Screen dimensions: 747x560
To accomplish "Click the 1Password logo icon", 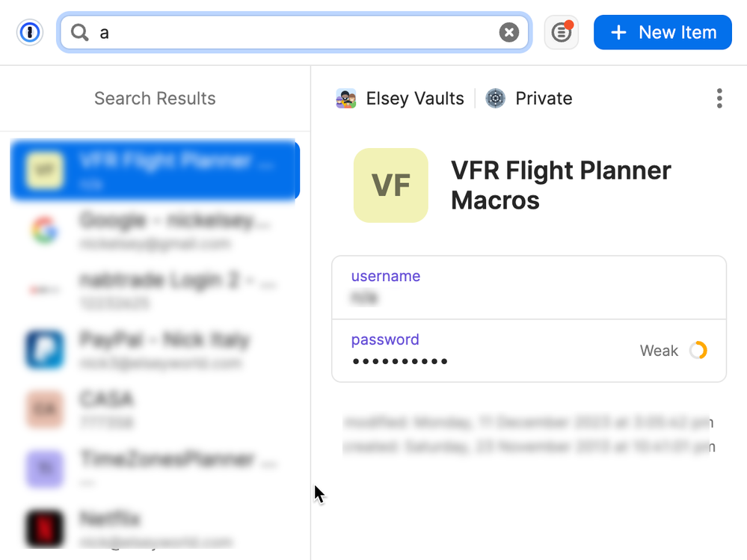I will tap(30, 32).
